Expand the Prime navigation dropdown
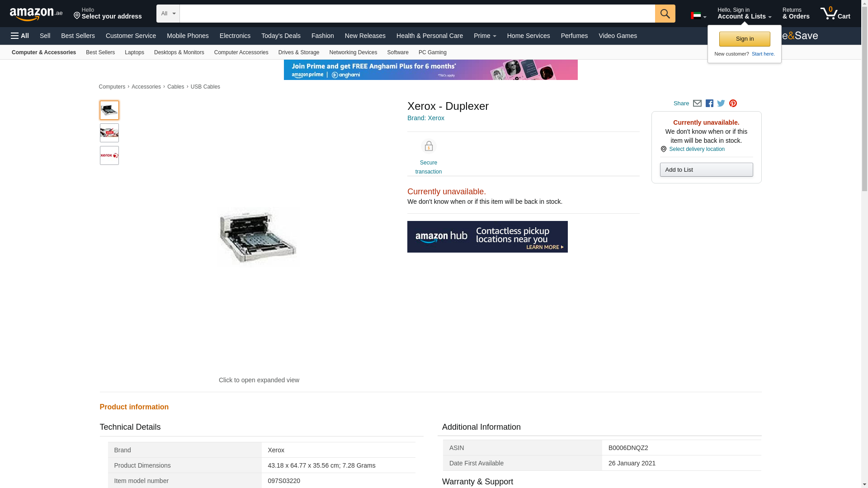 point(485,36)
